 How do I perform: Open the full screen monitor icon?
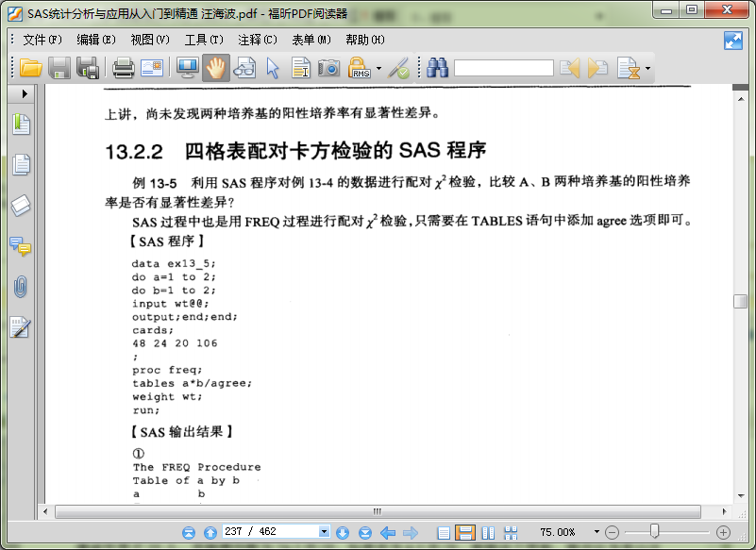pos(187,68)
